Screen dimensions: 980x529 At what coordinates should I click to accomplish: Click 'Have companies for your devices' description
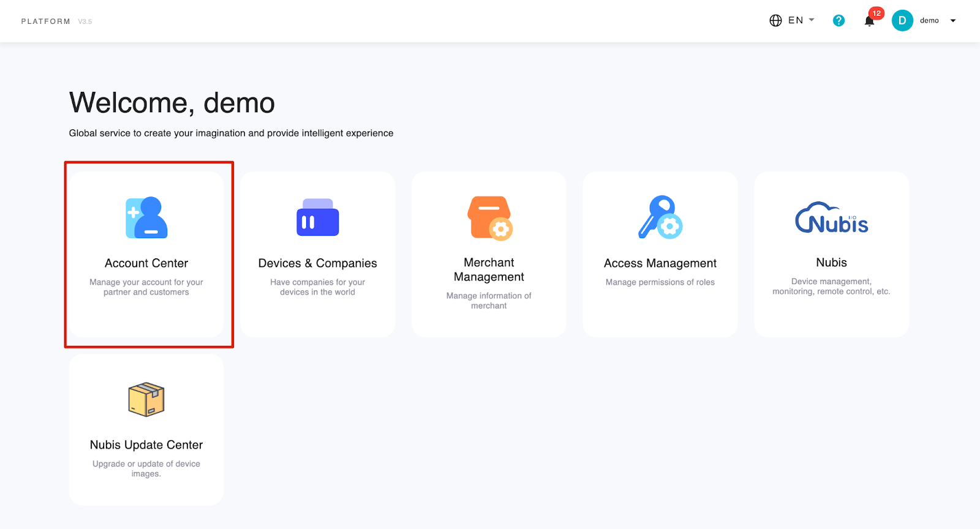(x=317, y=287)
